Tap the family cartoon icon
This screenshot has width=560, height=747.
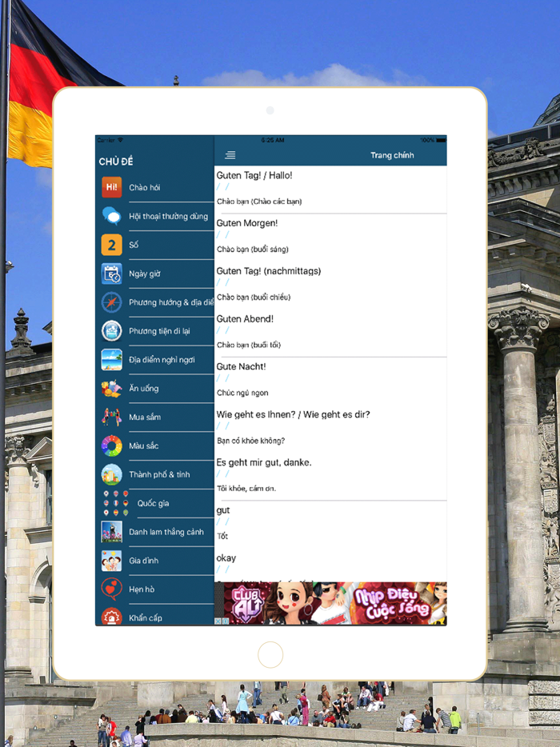click(x=111, y=561)
